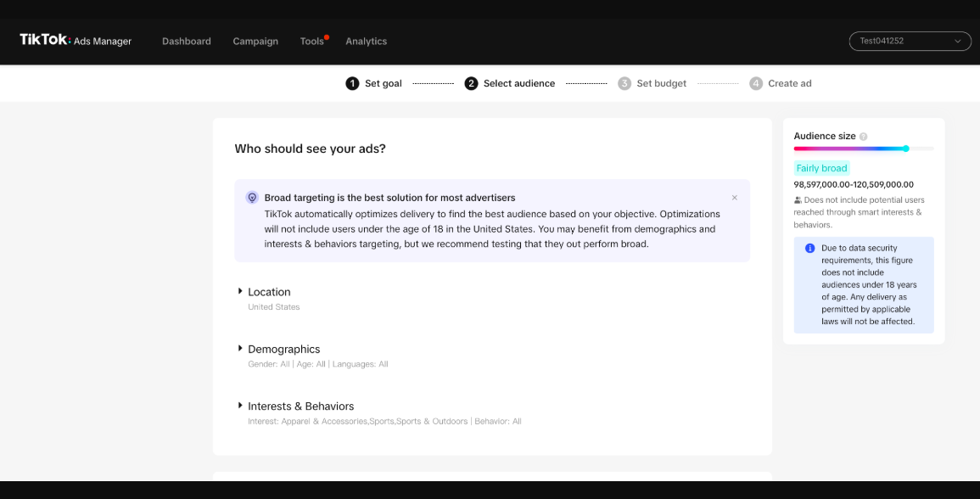Open the Dashboard menu
Viewport: 980px width, 499px height.
[187, 42]
